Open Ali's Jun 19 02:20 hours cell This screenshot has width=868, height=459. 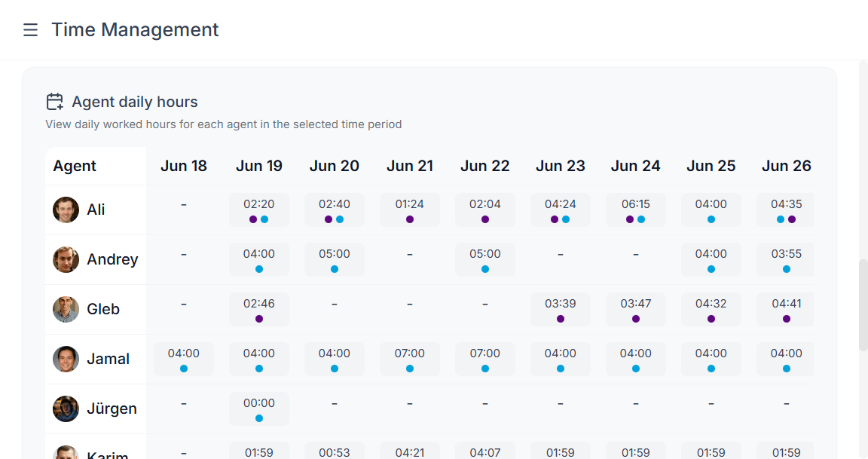click(259, 210)
